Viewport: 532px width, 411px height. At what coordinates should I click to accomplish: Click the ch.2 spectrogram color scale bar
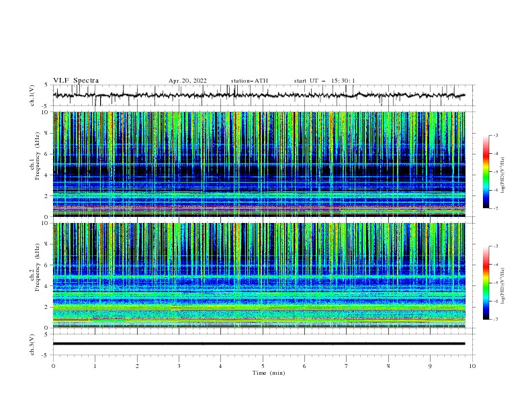pyautogui.click(x=486, y=283)
